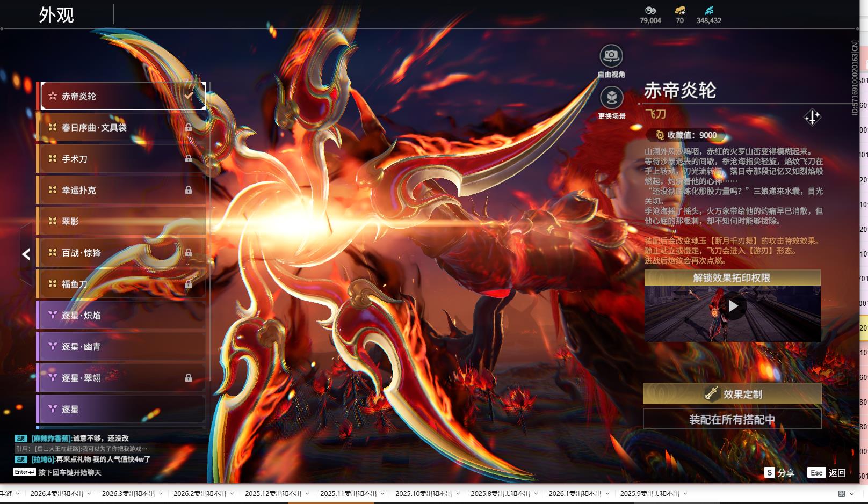
Task: Click the free camera (自由视角) icon
Action: point(611,56)
